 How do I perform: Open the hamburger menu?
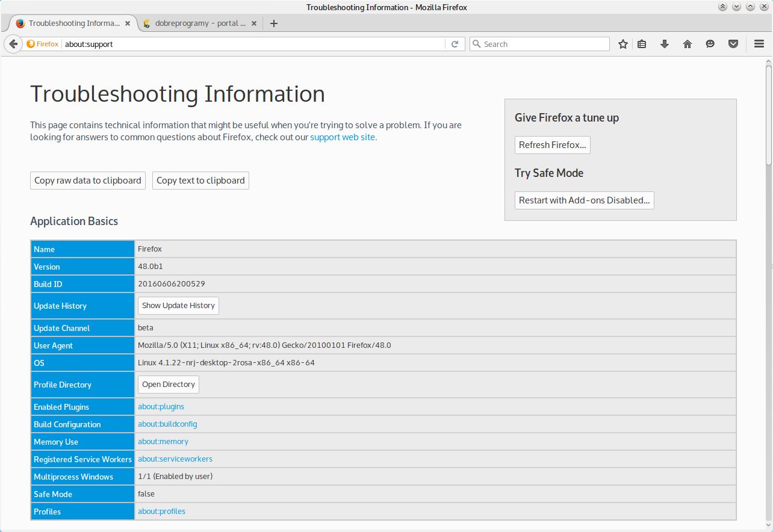point(759,44)
